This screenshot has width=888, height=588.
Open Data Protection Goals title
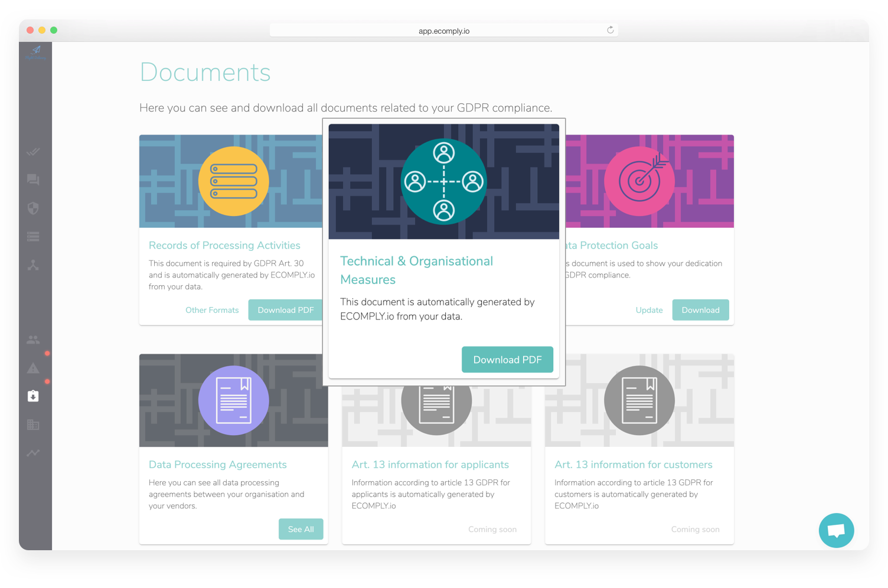[x=612, y=245]
